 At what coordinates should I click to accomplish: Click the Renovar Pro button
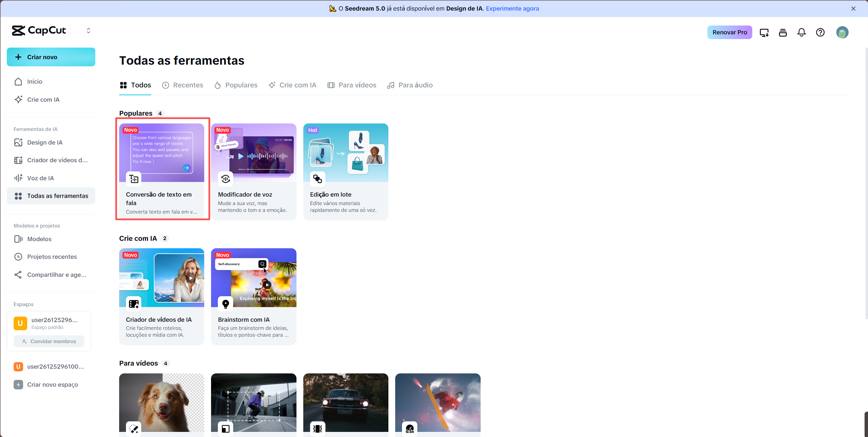[x=729, y=32]
